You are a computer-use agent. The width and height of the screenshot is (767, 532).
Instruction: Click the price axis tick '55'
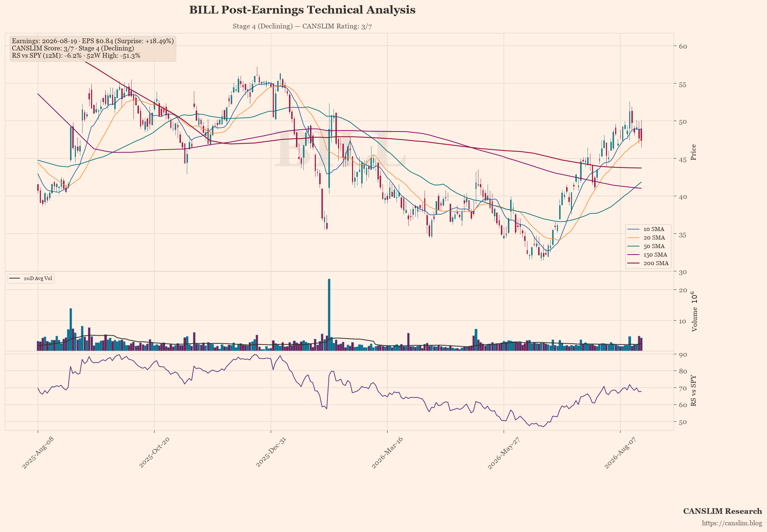pyautogui.click(x=683, y=84)
